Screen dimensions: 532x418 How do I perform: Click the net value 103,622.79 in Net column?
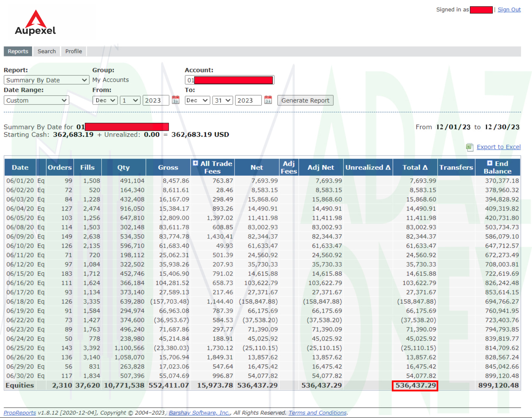tap(261, 283)
